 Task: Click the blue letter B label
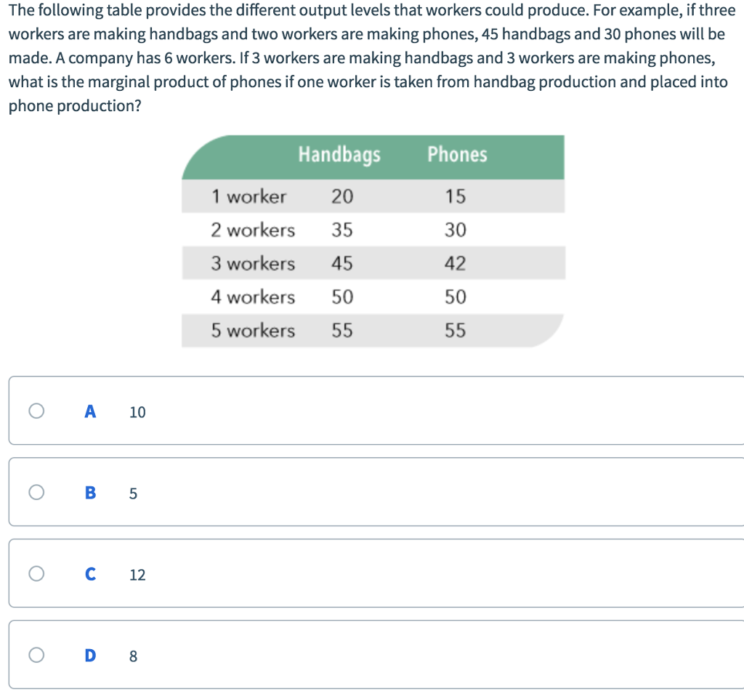pos(89,493)
